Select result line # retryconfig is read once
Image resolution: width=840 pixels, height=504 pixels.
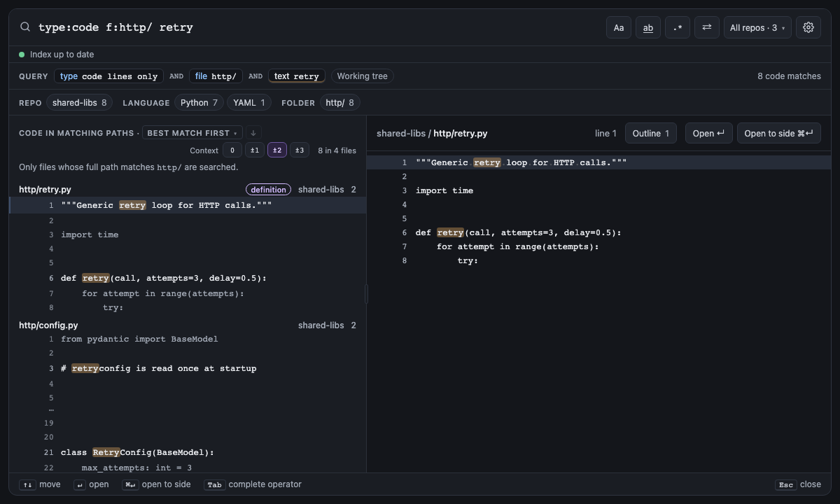tap(188, 368)
